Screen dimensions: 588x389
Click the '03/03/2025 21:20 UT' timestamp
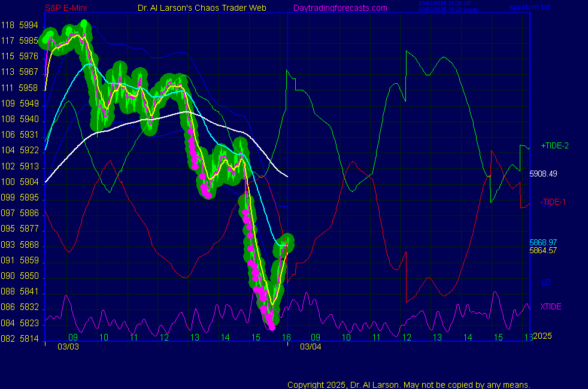[445, 4]
